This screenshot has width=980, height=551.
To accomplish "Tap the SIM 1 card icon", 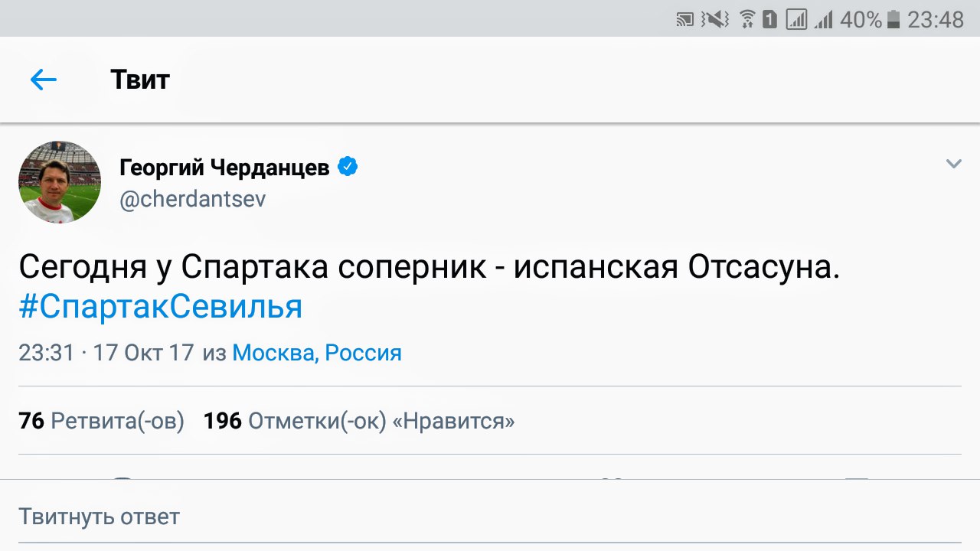I will tap(769, 20).
